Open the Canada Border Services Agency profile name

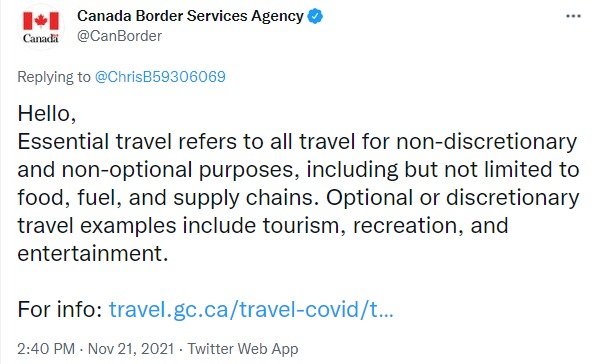click(190, 16)
